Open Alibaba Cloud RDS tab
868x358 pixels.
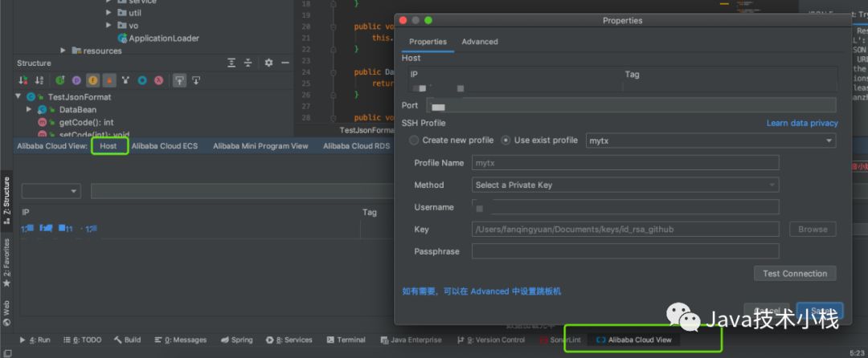pyautogui.click(x=357, y=146)
